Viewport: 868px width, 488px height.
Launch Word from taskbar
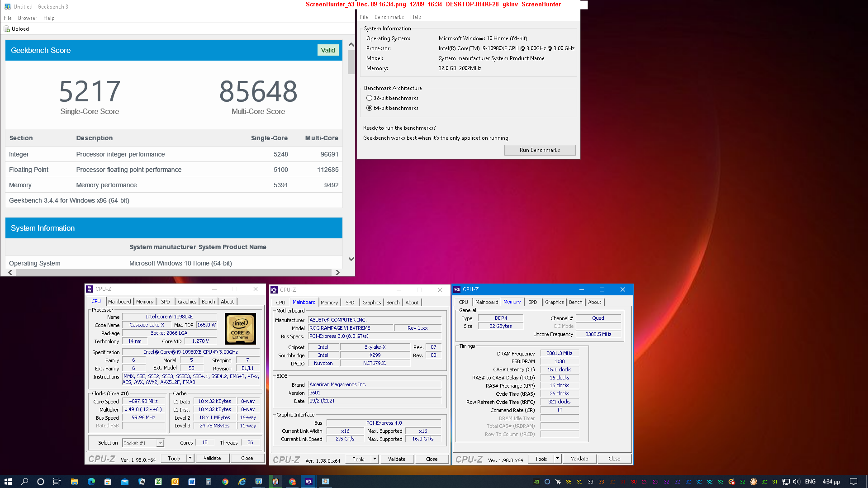click(x=192, y=482)
